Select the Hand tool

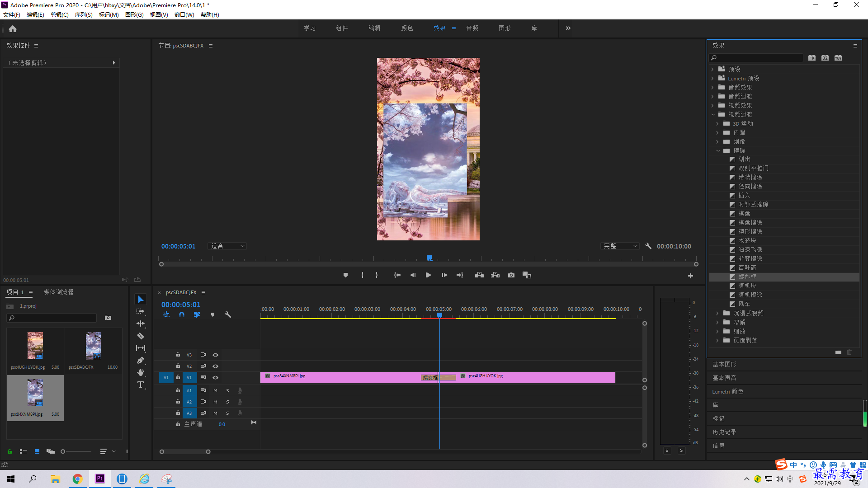click(141, 372)
